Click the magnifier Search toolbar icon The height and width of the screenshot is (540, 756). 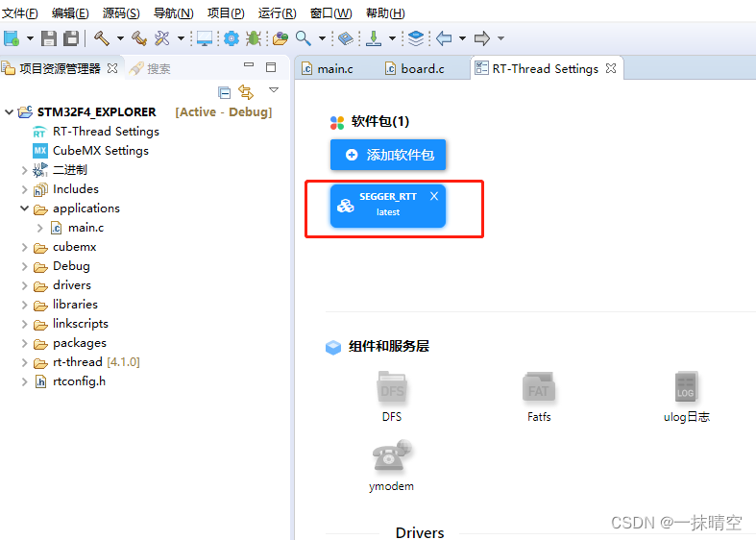click(304, 38)
